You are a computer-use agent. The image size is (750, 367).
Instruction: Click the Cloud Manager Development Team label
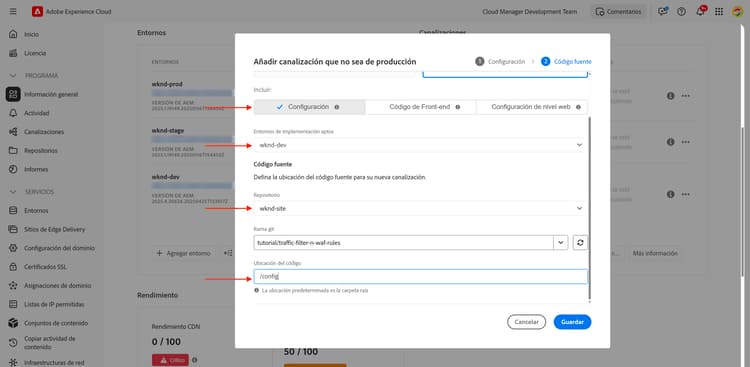529,11
